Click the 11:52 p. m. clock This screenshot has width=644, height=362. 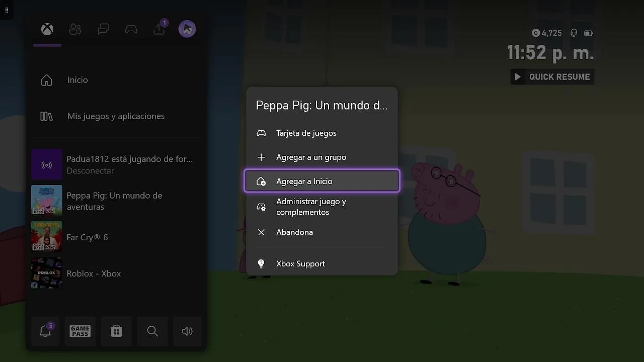tap(550, 53)
